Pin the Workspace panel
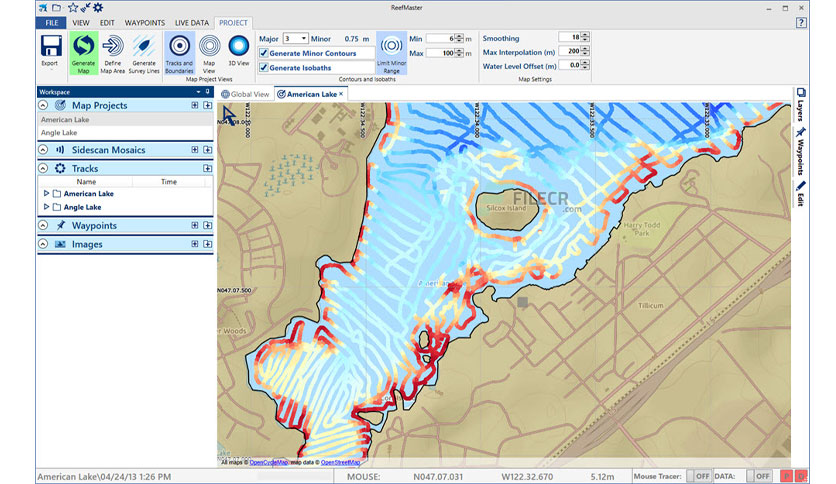 coord(207,92)
